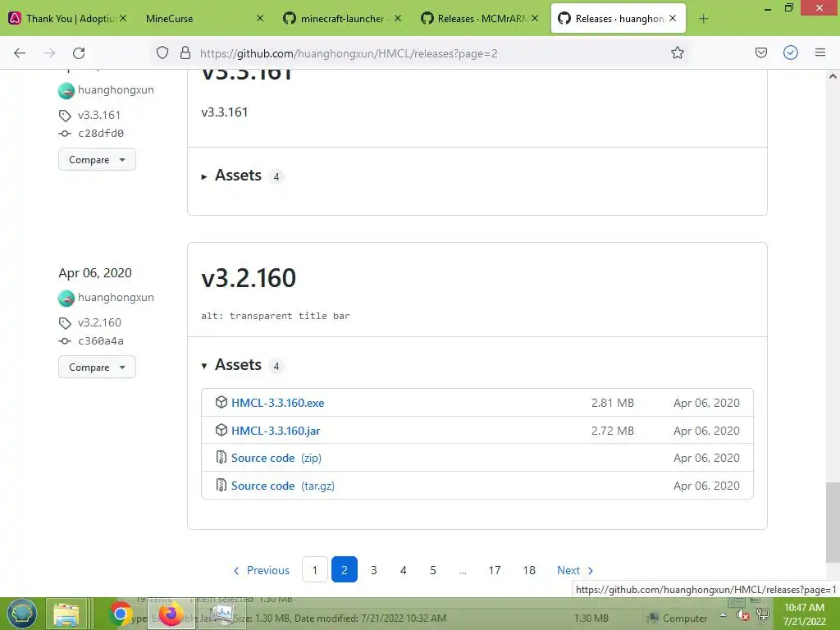Click the padlock site info icon
Viewport: 840px width, 630px height.
click(185, 52)
